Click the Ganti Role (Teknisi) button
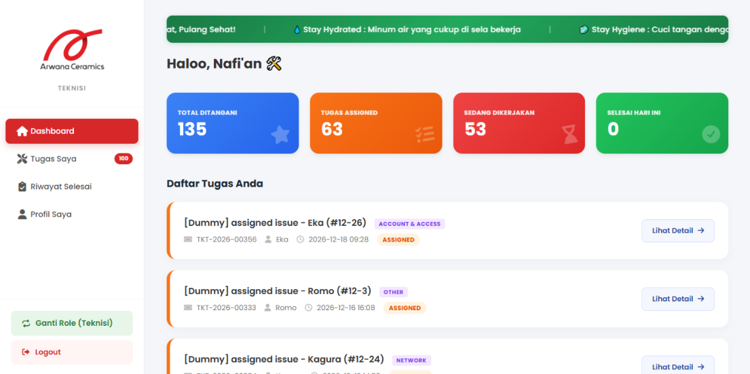750x374 pixels. coord(72,323)
